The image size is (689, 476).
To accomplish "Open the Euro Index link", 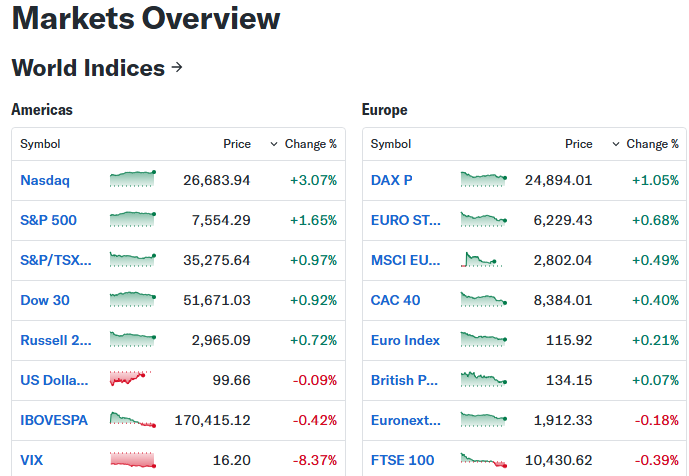I will [x=405, y=340].
